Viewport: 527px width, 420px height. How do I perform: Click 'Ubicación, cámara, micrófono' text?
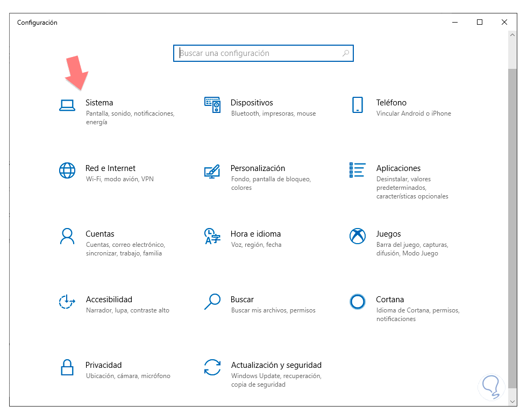(128, 376)
